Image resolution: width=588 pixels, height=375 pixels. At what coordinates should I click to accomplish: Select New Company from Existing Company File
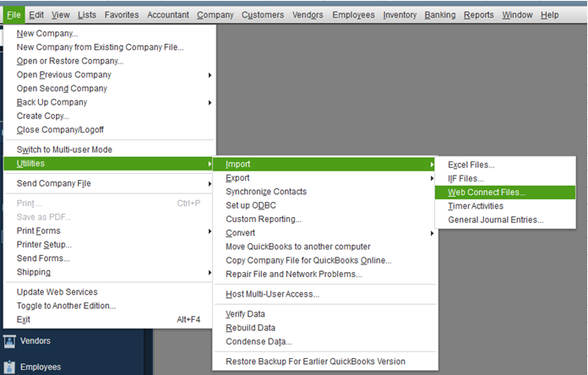110,47
